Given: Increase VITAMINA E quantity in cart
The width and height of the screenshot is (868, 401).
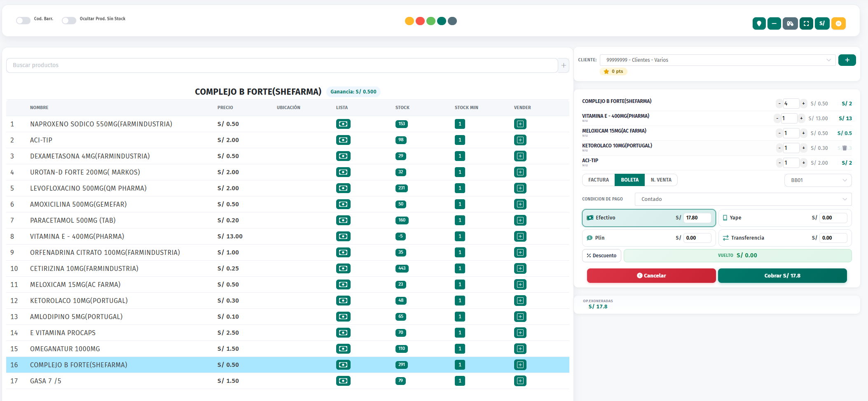Looking at the screenshot, I should click(801, 119).
